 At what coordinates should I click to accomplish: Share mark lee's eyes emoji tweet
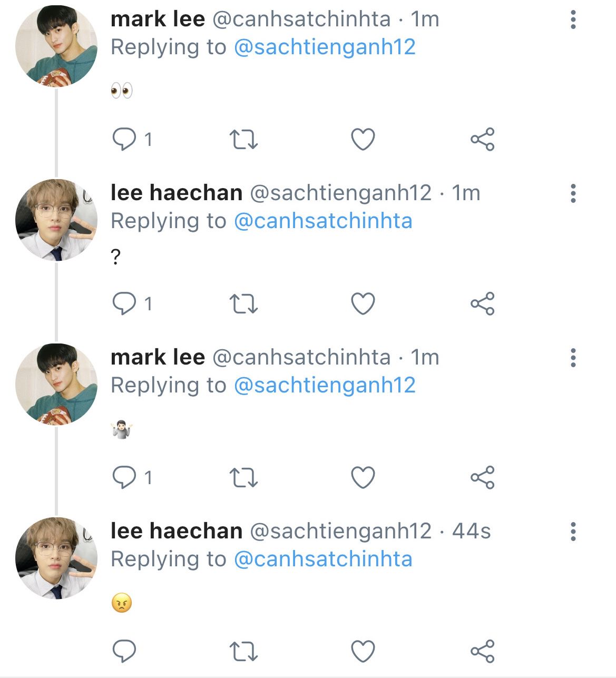482,140
